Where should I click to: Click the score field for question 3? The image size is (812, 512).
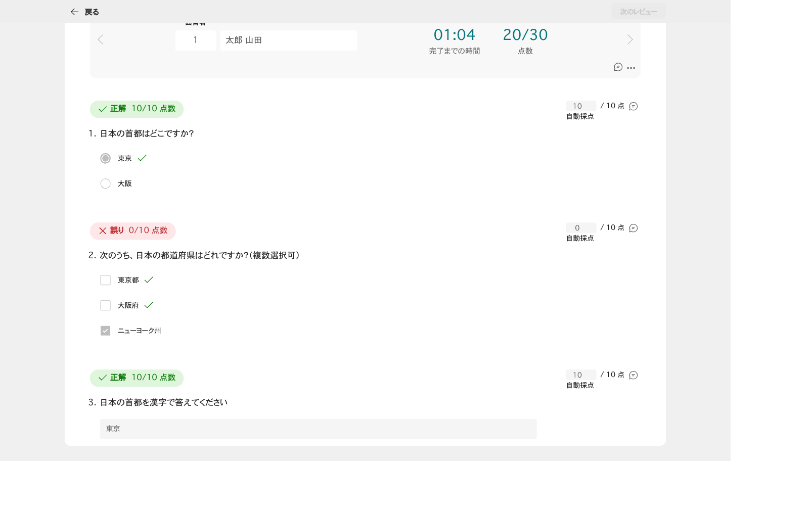point(581,375)
